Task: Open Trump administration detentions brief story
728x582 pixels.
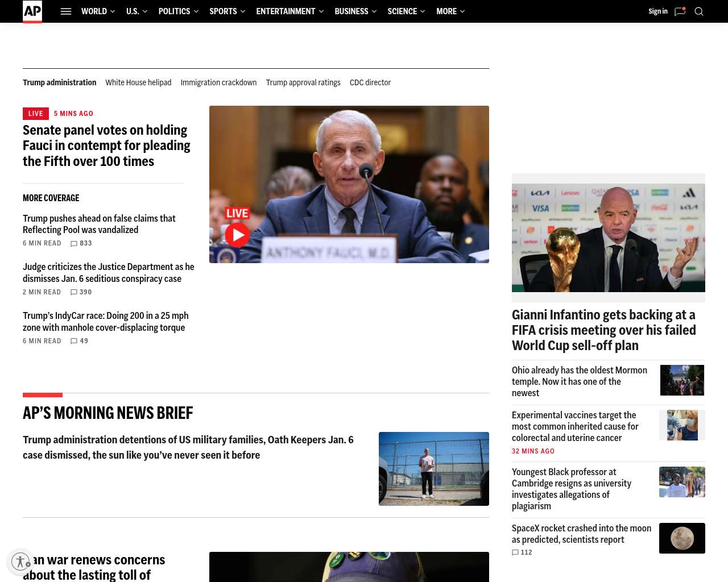Action: 188,447
